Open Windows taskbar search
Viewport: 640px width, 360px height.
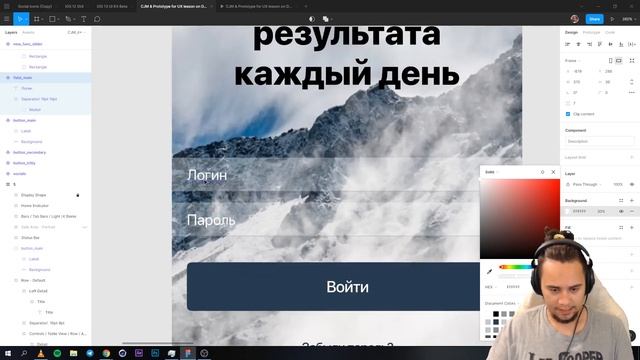24,353
